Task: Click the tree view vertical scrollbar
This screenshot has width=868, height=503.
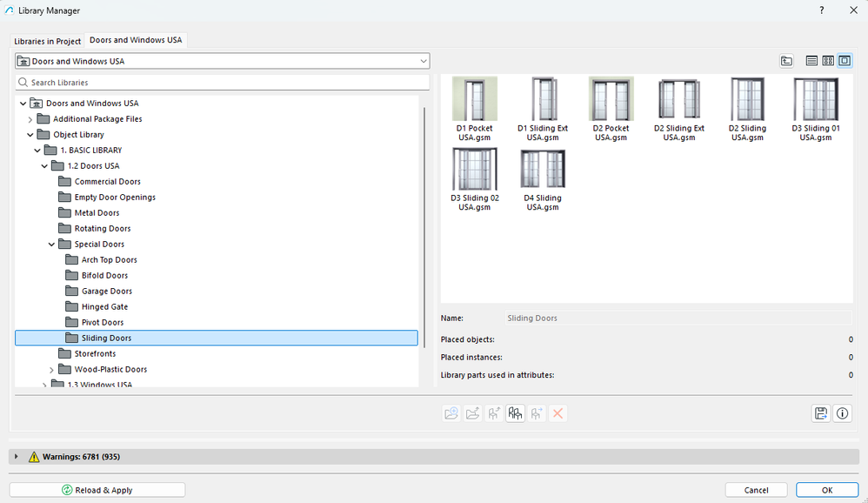Action: [424, 227]
